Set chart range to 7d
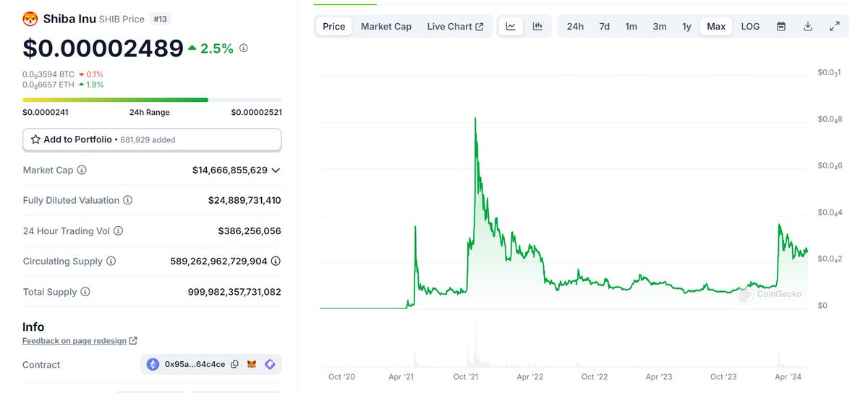Viewport: 868px width, 393px height. [604, 27]
